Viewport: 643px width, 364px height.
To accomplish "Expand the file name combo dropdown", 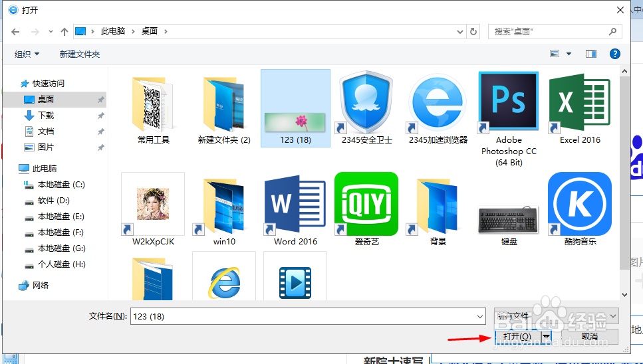I will pos(480,316).
